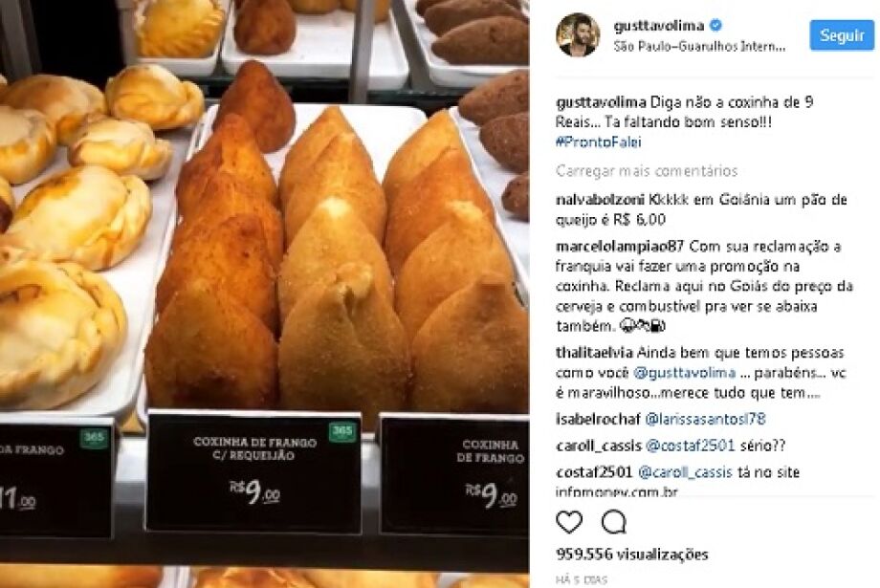Viewport: 880px width, 588px height.
Task: Open gusttavolima's profile picture
Action: [578, 34]
